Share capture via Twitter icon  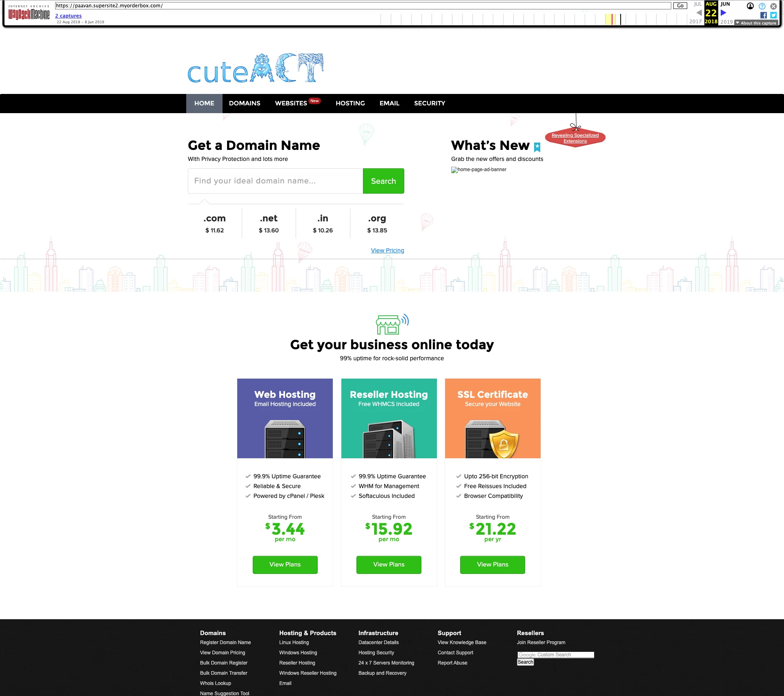[773, 15]
